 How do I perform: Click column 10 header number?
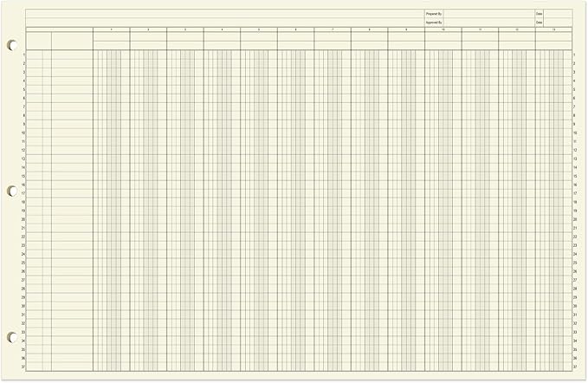click(443, 30)
